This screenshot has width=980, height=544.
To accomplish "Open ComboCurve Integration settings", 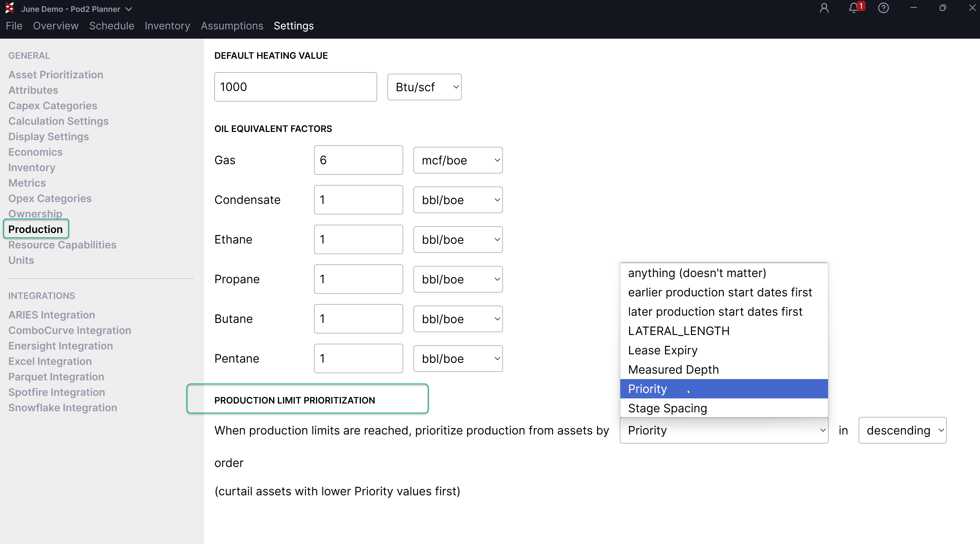I will [x=70, y=330].
